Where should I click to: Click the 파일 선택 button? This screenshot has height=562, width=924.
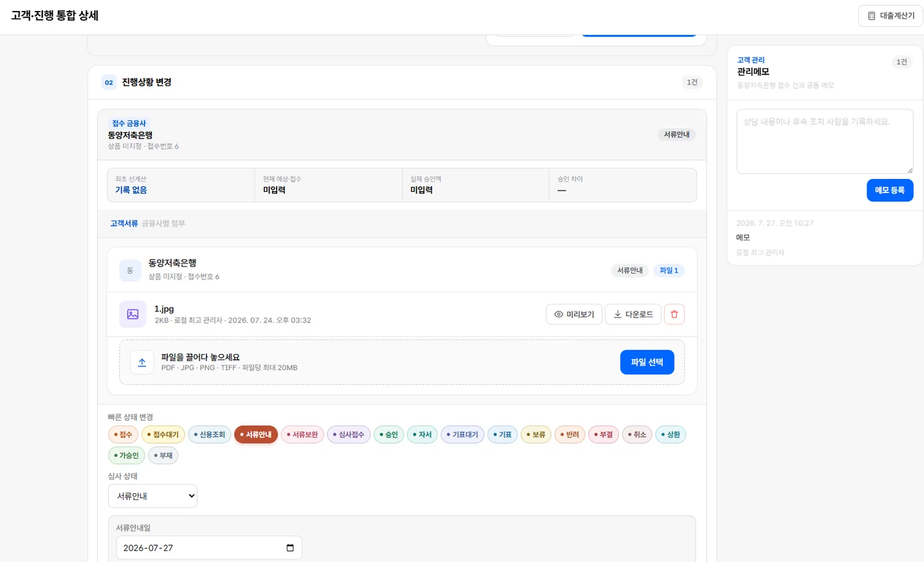point(647,362)
